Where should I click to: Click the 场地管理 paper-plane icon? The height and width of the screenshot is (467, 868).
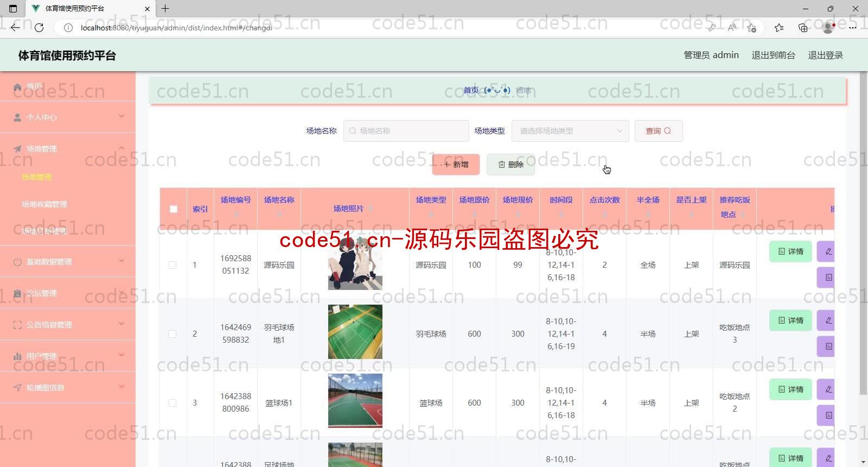(17, 149)
